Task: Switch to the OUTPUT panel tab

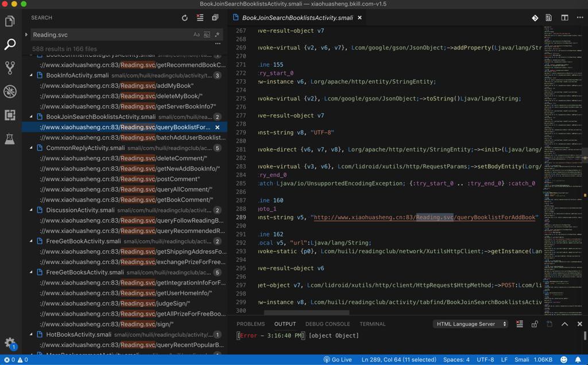Action: [285, 324]
